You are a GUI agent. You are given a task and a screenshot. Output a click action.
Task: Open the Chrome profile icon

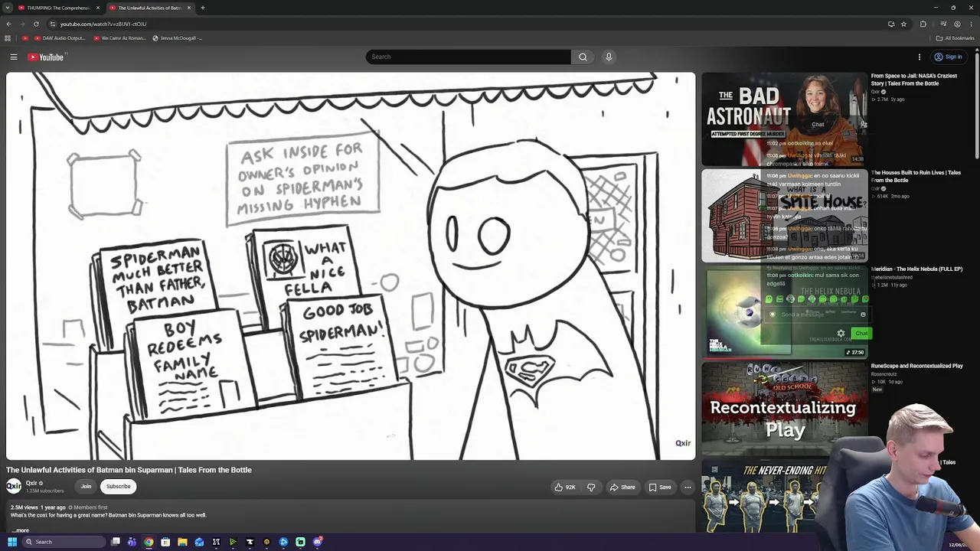point(957,24)
